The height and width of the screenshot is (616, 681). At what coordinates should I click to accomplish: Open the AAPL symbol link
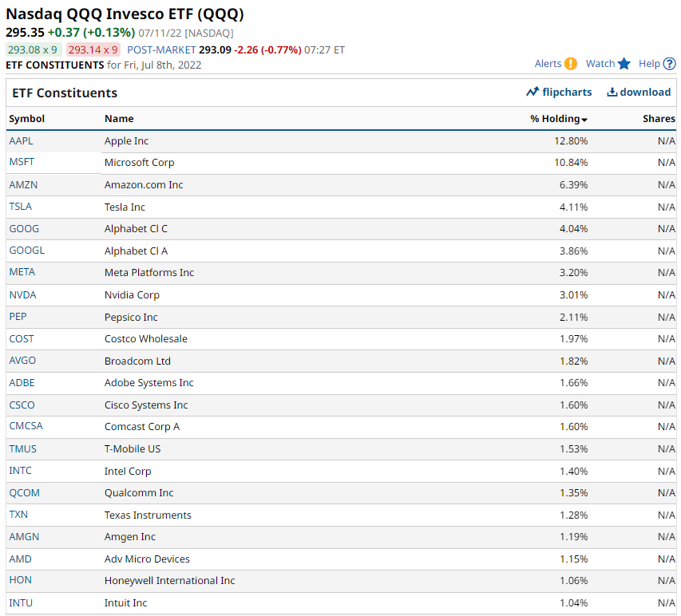(x=21, y=140)
